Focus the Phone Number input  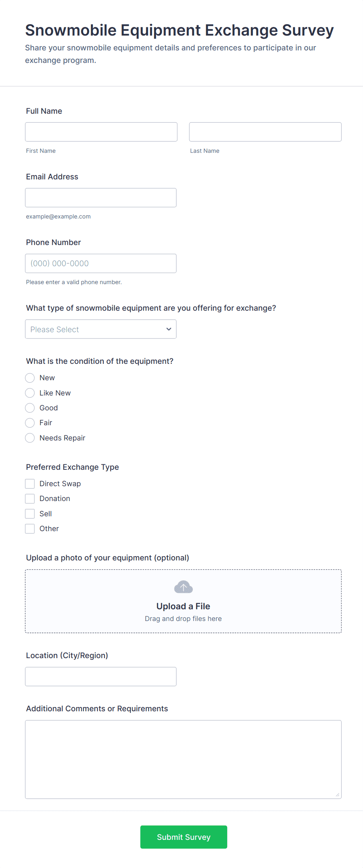pos(101,263)
